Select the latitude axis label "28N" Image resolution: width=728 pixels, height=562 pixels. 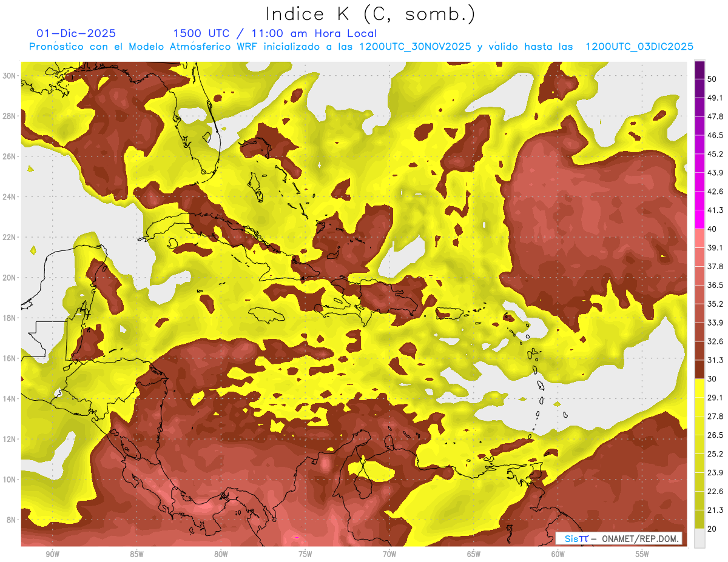(10, 116)
